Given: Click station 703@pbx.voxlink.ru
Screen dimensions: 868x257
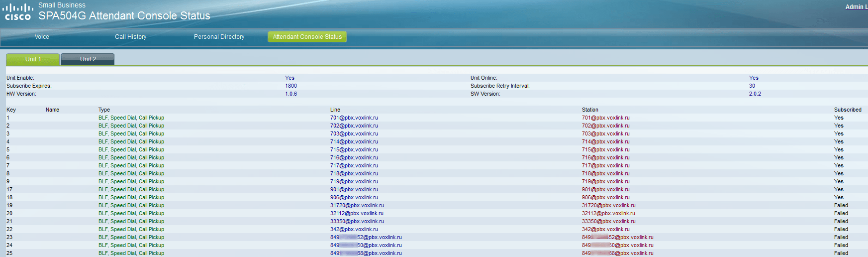Looking at the screenshot, I should click(x=606, y=133).
